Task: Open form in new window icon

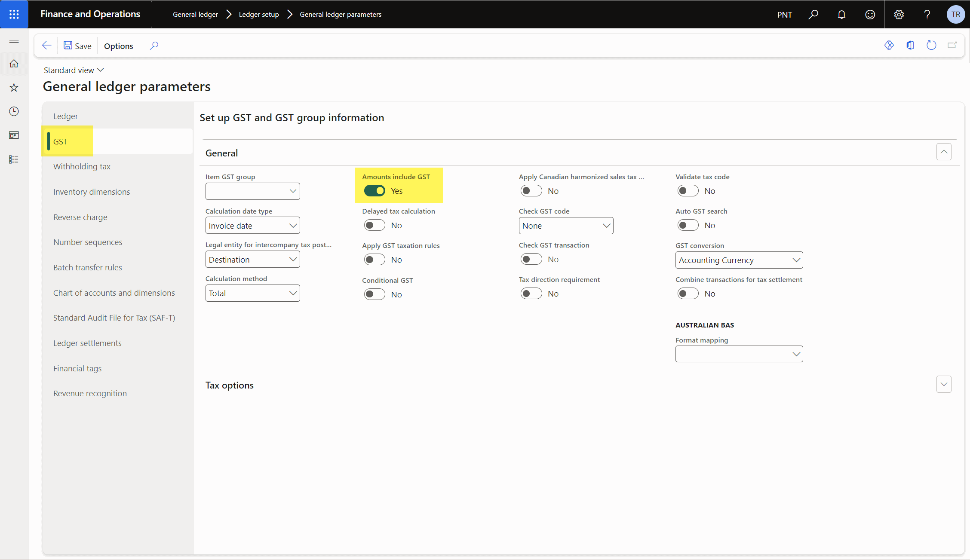Action: pos(952,45)
